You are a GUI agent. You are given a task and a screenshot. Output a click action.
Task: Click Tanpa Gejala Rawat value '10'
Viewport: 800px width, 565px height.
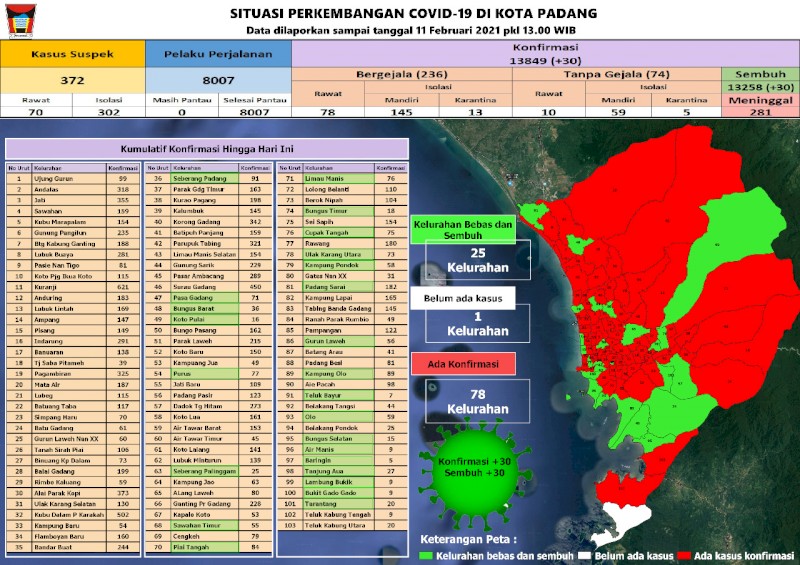pos(548,112)
